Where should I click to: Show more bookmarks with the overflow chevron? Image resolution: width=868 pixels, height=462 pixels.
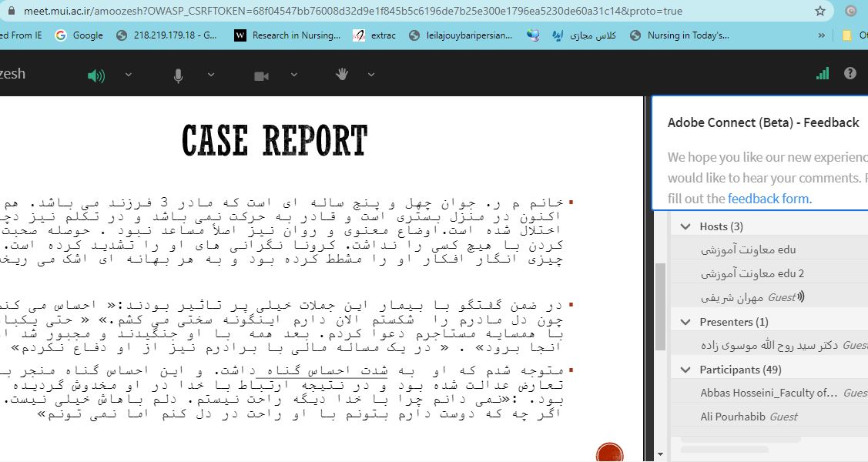point(822,35)
